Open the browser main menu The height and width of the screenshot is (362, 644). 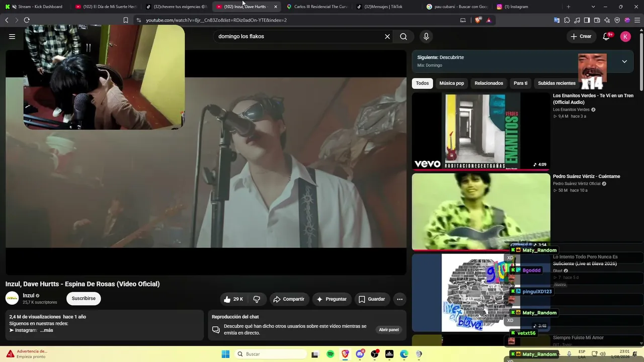point(637,20)
